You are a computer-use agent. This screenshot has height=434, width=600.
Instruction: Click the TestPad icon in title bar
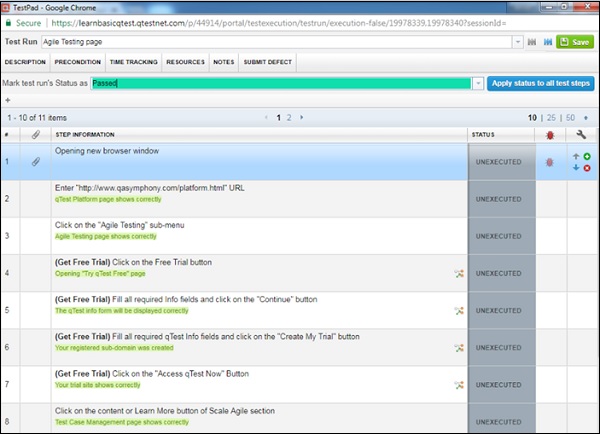coord(6,7)
